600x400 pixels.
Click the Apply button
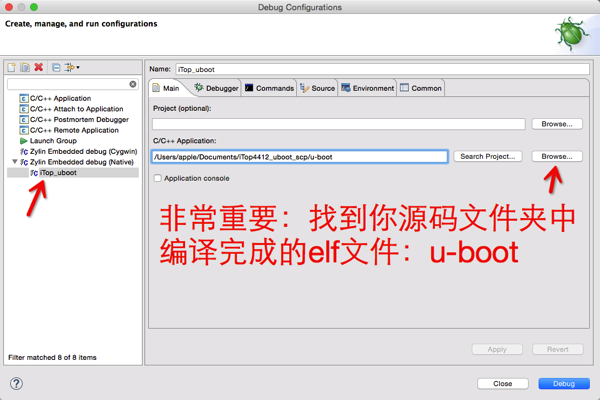pos(497,349)
